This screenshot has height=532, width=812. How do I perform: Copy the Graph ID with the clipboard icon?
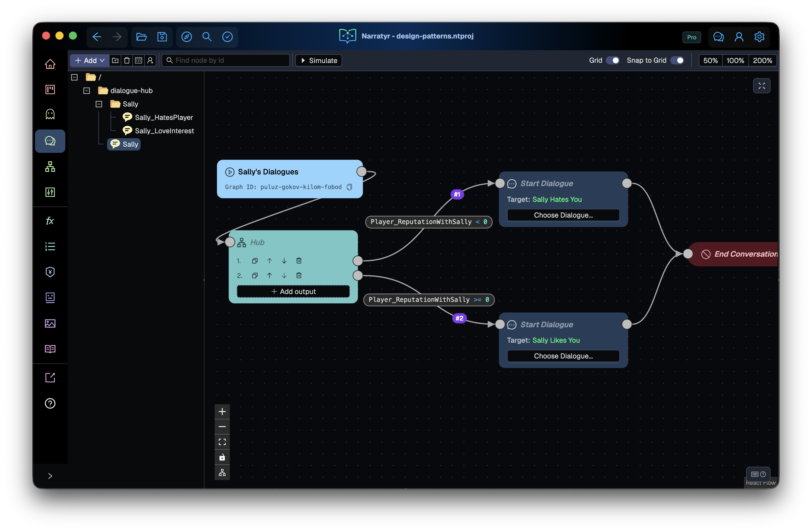tap(349, 187)
